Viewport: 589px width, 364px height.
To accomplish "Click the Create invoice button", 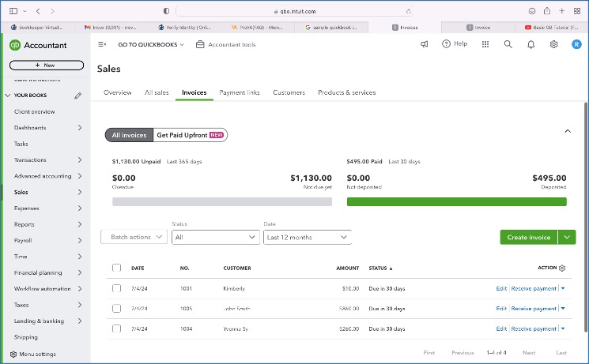I will coord(528,237).
